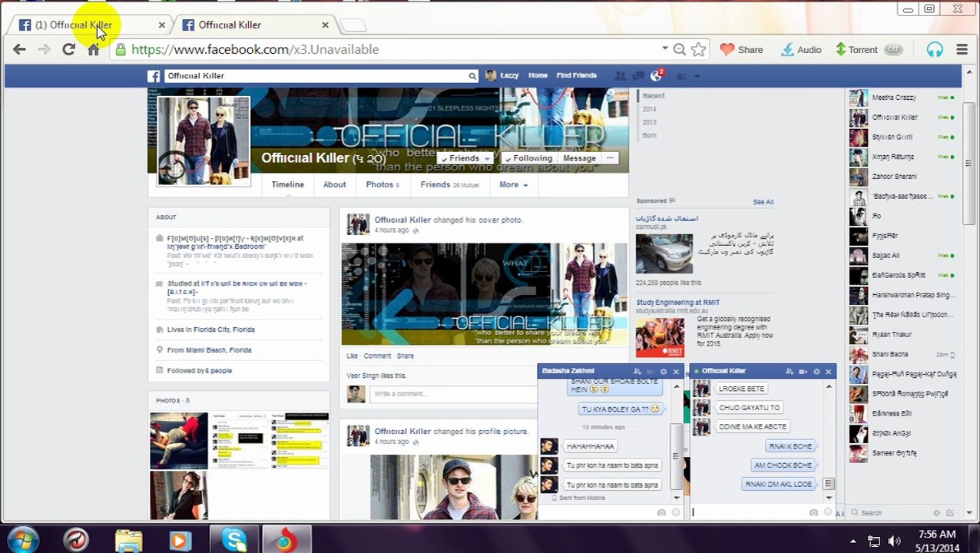The image size is (980, 553).
Task: Start a video call in the Official Killer chat
Action: [x=803, y=372]
